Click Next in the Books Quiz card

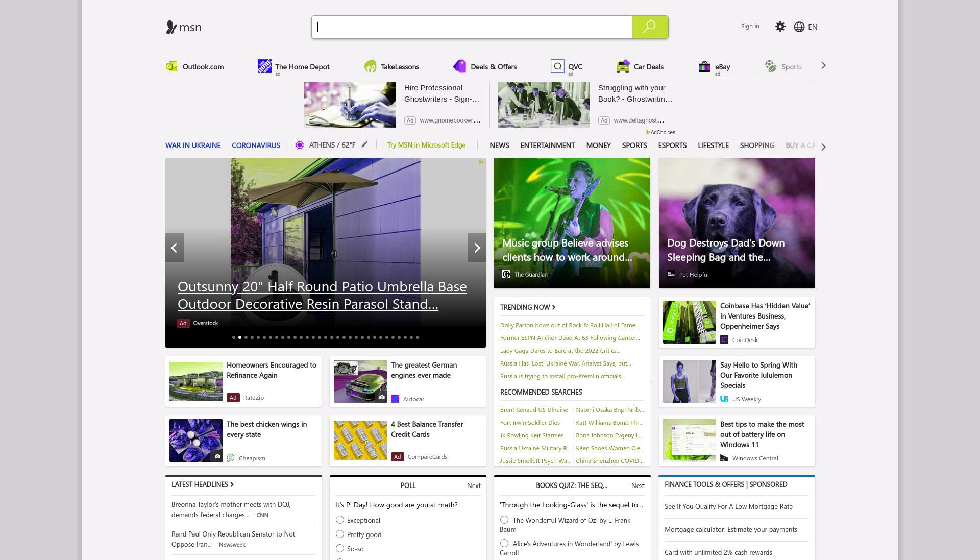[x=638, y=485]
